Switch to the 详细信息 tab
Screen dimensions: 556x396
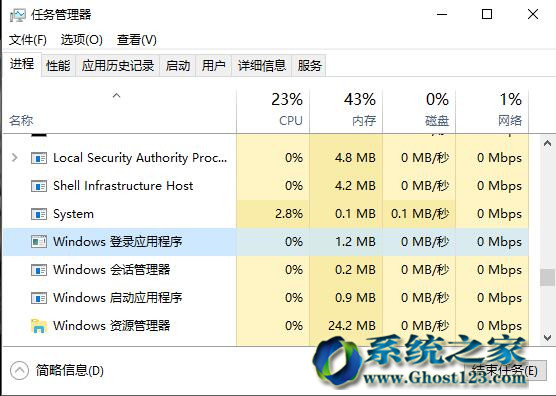point(262,66)
